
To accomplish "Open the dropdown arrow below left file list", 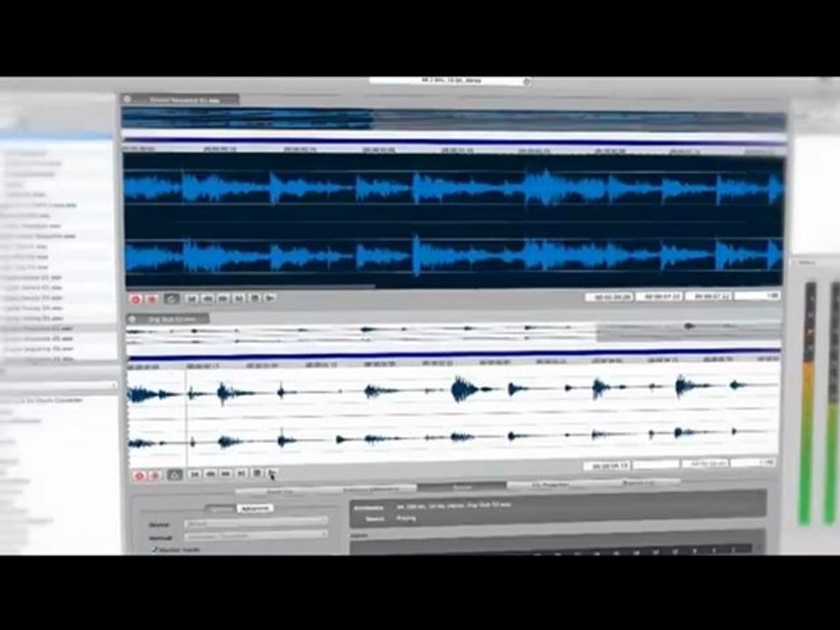I will pos(113,385).
